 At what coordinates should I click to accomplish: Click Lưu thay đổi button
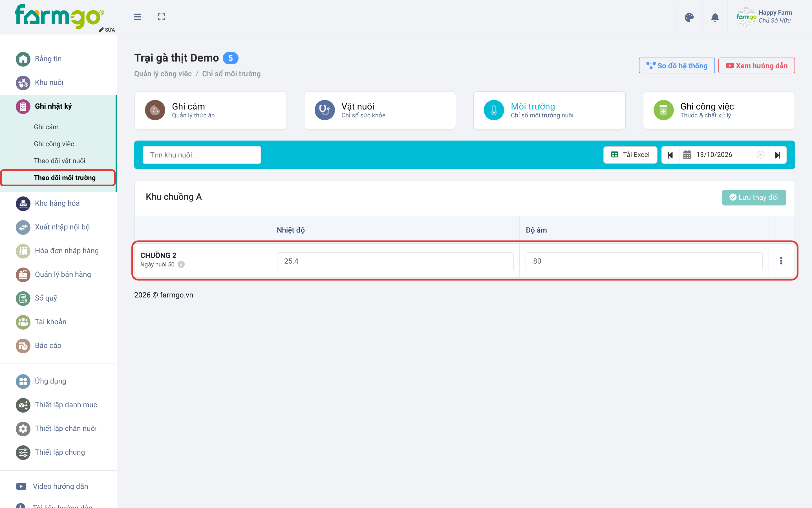[x=754, y=197]
